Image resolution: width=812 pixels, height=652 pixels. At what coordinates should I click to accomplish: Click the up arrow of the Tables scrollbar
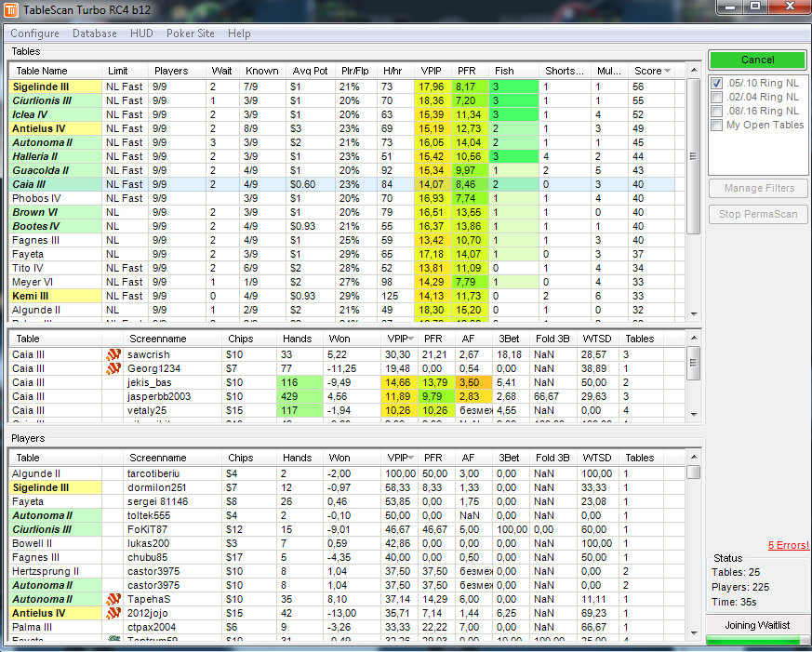coord(693,86)
